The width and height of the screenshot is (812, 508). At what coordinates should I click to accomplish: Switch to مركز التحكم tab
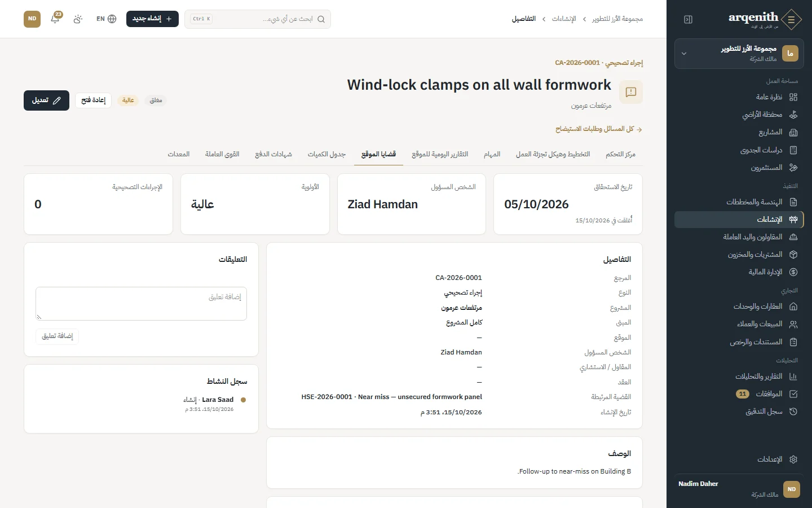tap(620, 154)
